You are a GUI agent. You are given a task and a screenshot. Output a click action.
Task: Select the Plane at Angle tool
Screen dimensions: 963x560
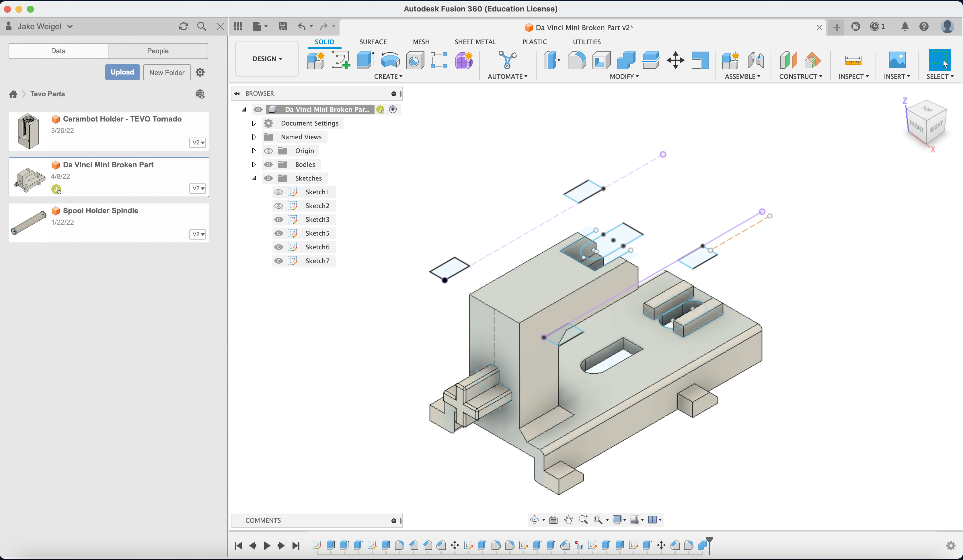(813, 60)
